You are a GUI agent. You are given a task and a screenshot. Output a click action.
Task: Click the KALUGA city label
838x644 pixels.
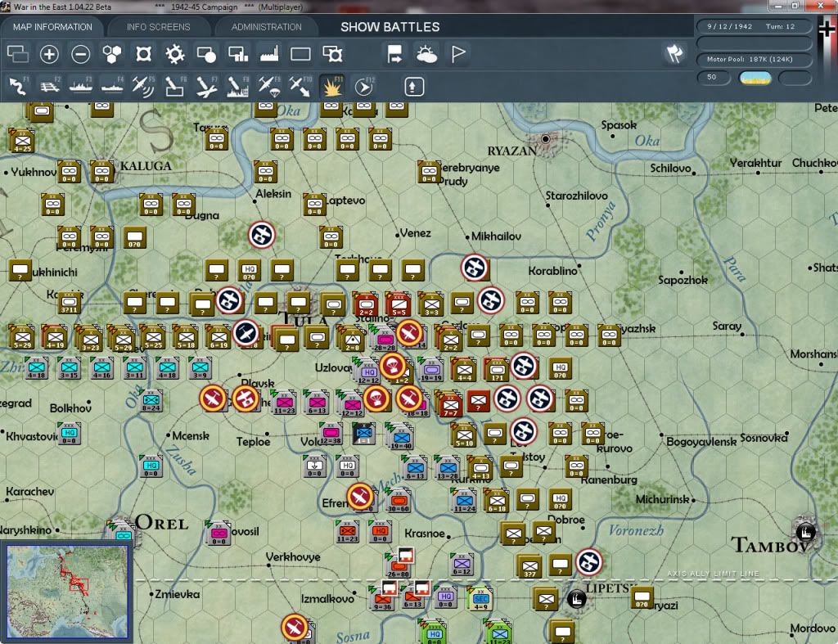146,165
